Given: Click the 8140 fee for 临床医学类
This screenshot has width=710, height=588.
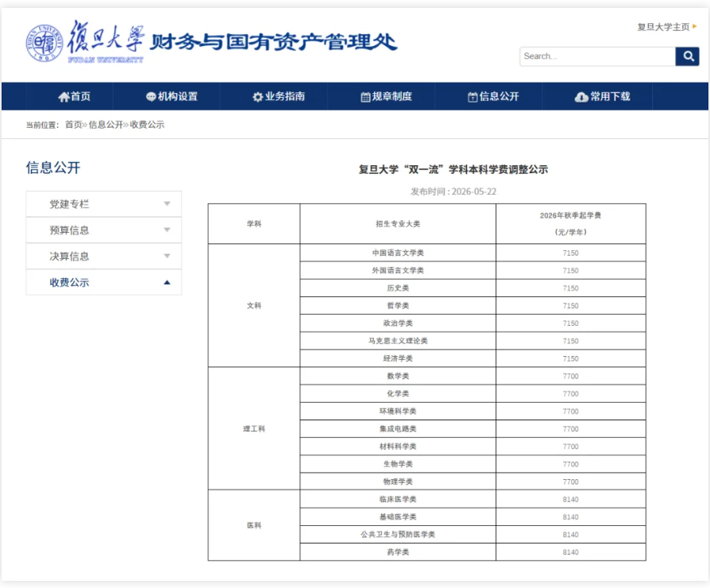Looking at the screenshot, I should point(570,499).
